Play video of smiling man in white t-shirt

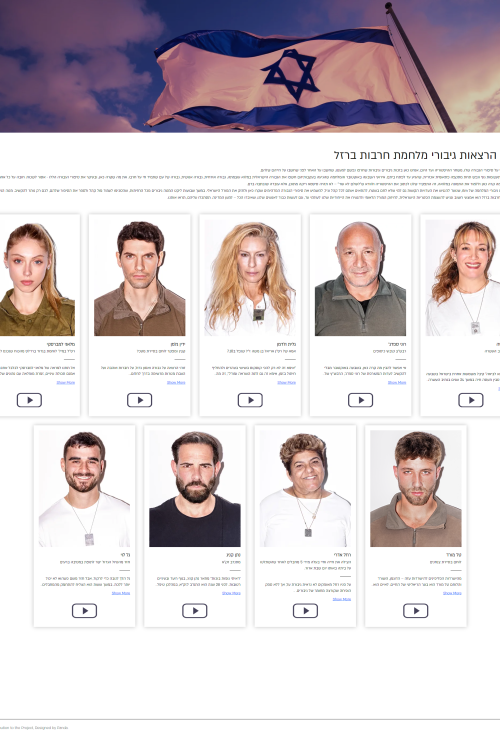point(84,611)
